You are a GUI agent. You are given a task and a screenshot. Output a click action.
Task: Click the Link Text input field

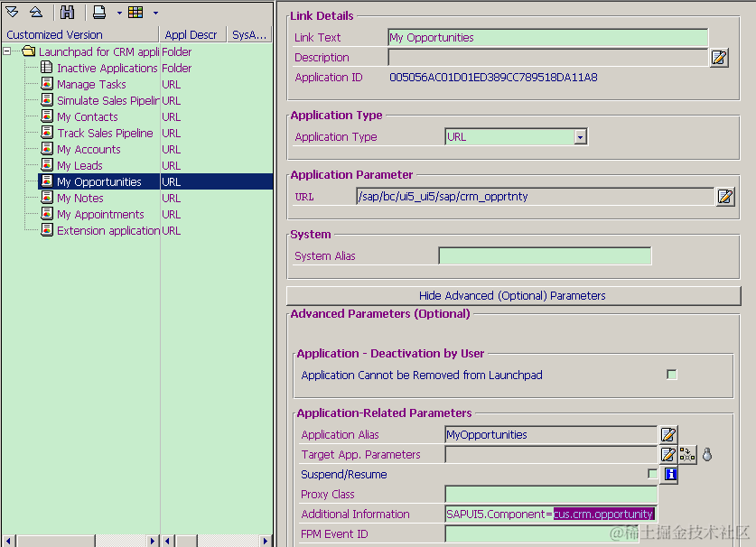pos(547,38)
